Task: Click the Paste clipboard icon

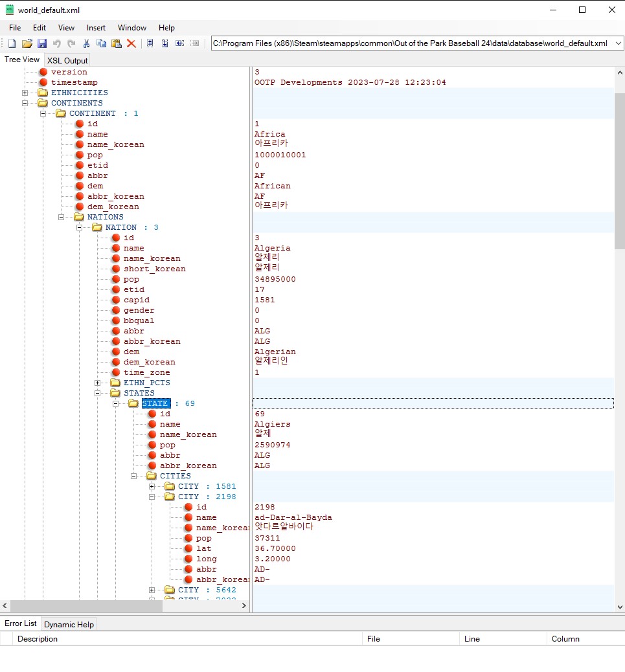Action: pos(116,43)
